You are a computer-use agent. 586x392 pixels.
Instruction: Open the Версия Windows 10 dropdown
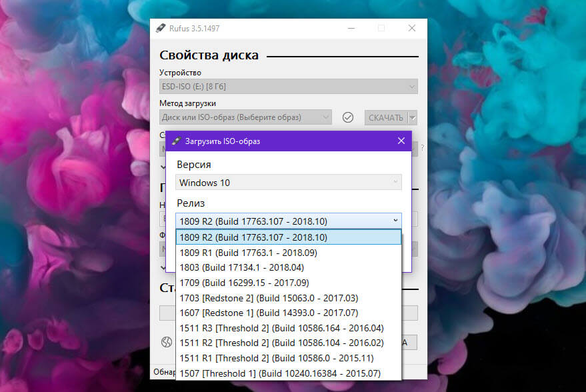[289, 183]
